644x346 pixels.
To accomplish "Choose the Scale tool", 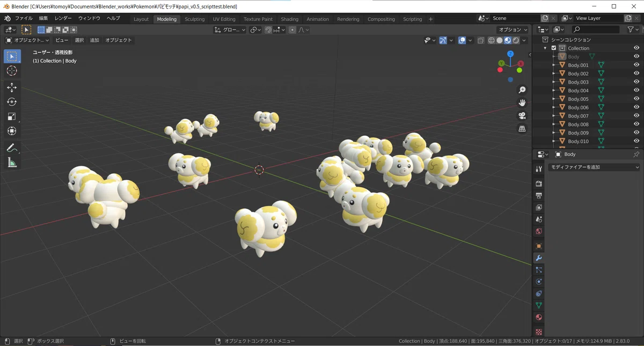I will (12, 116).
